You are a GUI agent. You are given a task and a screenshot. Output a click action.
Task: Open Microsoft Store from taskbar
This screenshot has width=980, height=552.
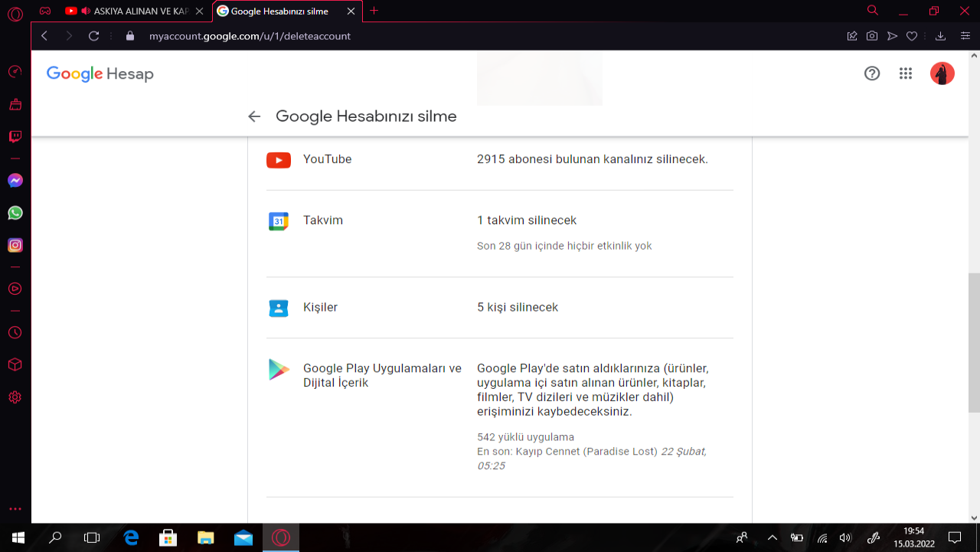168,537
